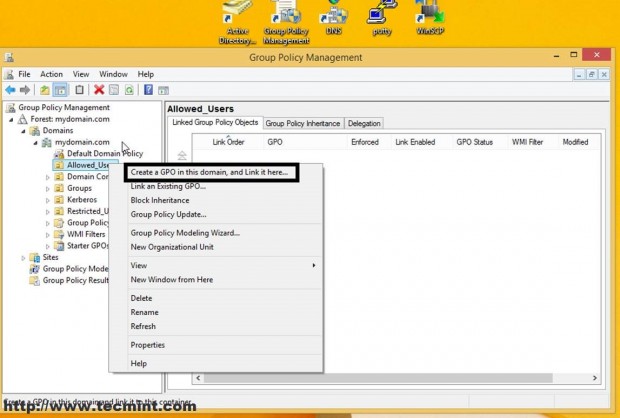620x418 pixels.
Task: Click the clipboard toolbar icon
Action: pyautogui.click(x=79, y=90)
